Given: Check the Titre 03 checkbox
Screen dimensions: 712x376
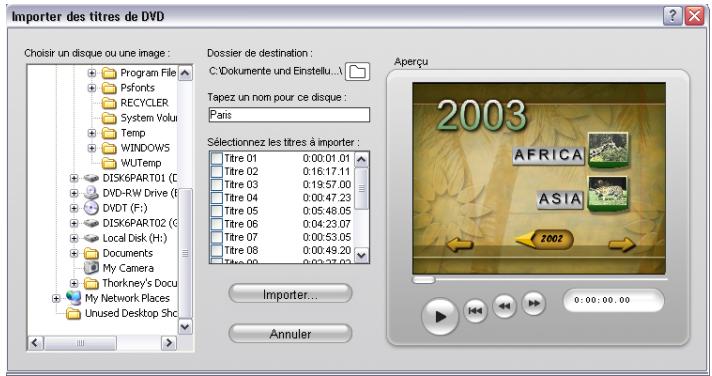Looking at the screenshot, I should click(217, 185).
